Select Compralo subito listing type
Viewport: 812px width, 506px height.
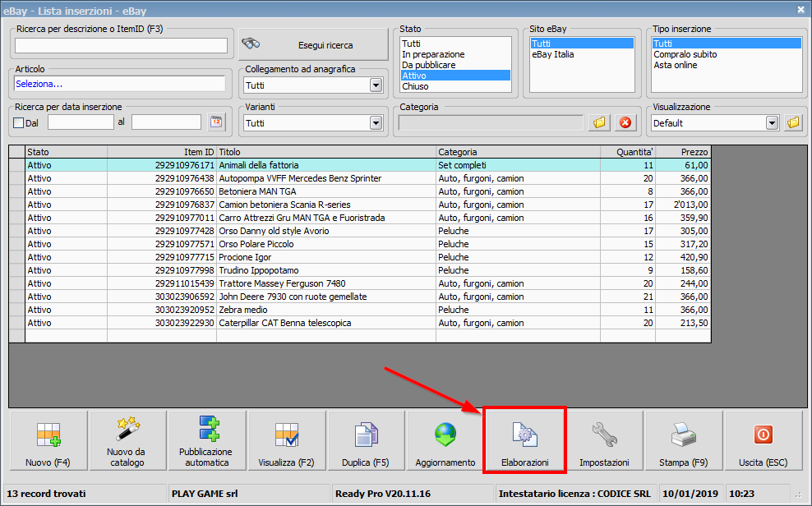click(x=727, y=54)
